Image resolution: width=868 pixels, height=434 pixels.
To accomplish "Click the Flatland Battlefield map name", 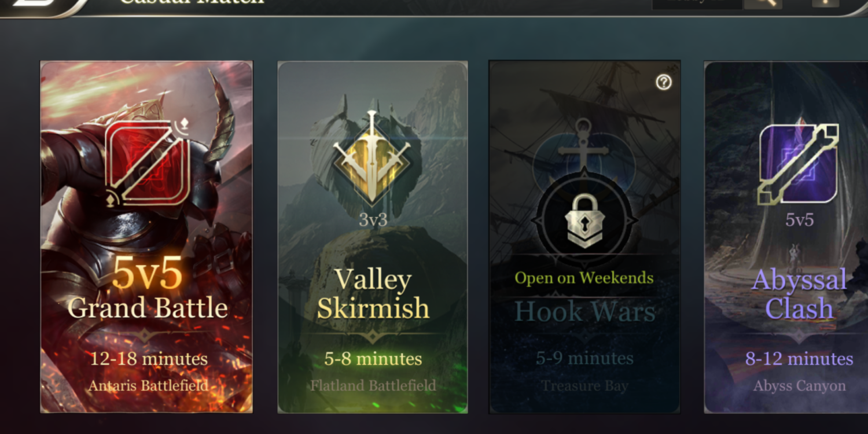I will 373,385.
